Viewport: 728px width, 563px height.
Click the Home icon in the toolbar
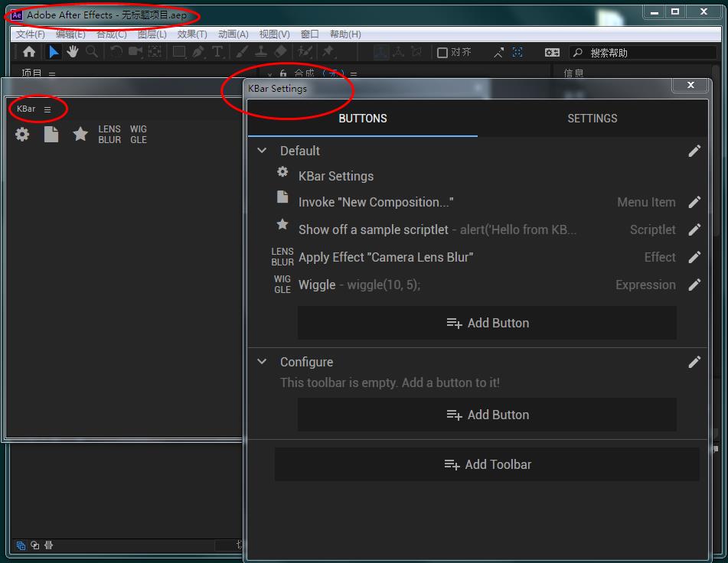click(x=29, y=52)
